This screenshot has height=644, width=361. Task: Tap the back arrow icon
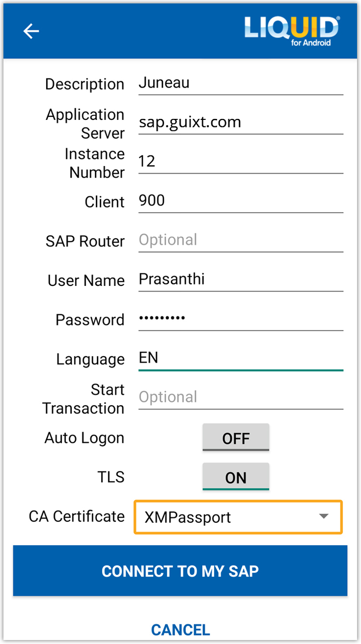tap(31, 31)
